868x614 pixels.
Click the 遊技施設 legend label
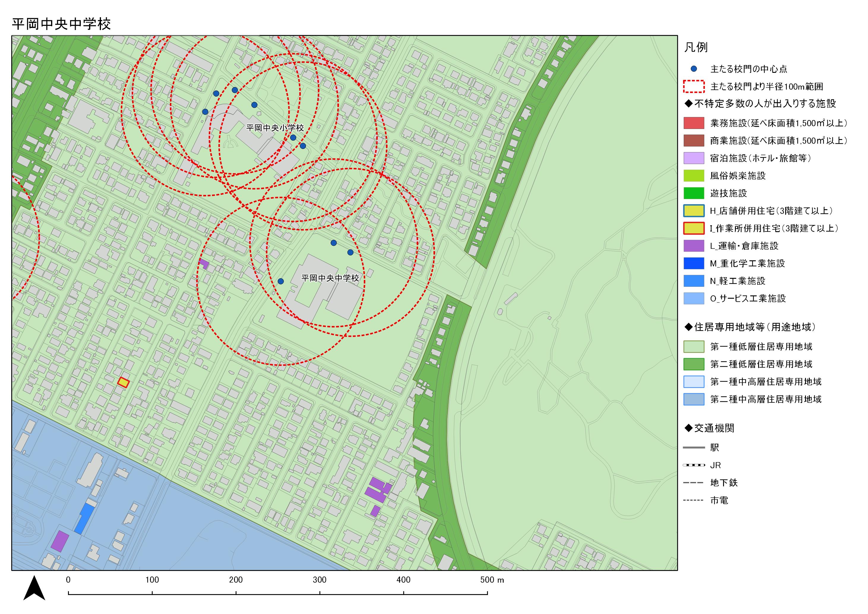pos(728,193)
